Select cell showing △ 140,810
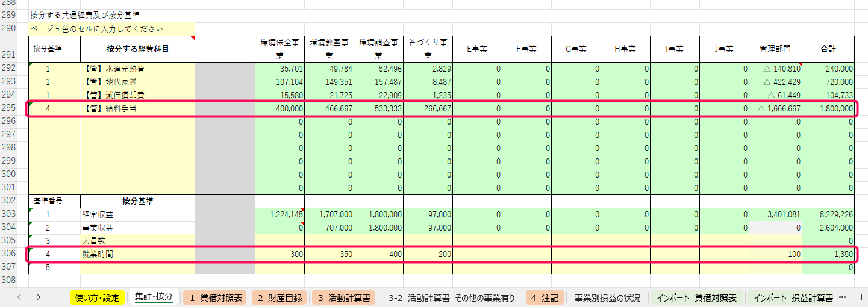 pos(776,69)
